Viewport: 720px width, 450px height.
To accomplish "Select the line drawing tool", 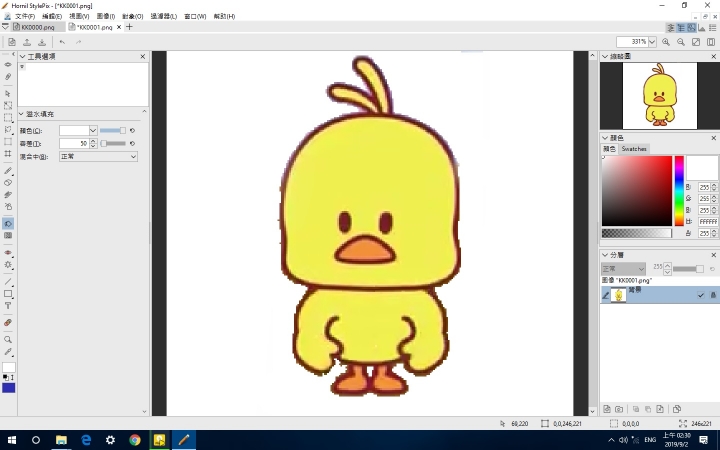I will point(8,281).
